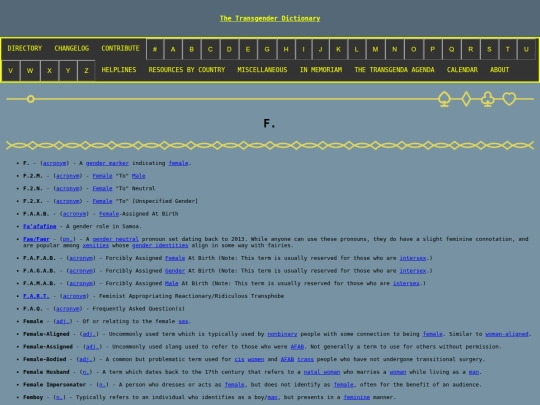Viewport: 540px width, 405px height.
Task: Open the CALENDAR page
Action: [x=462, y=70]
